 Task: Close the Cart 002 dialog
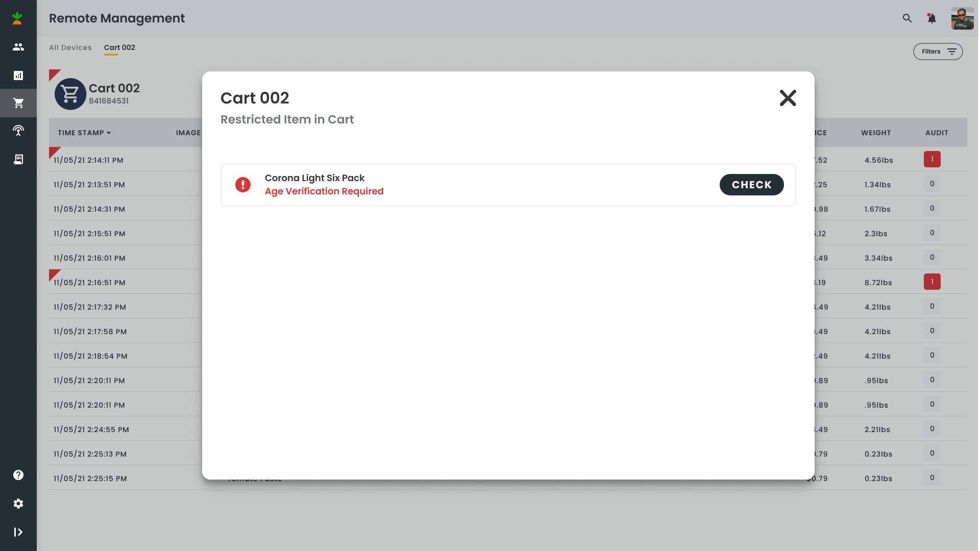pyautogui.click(x=788, y=98)
